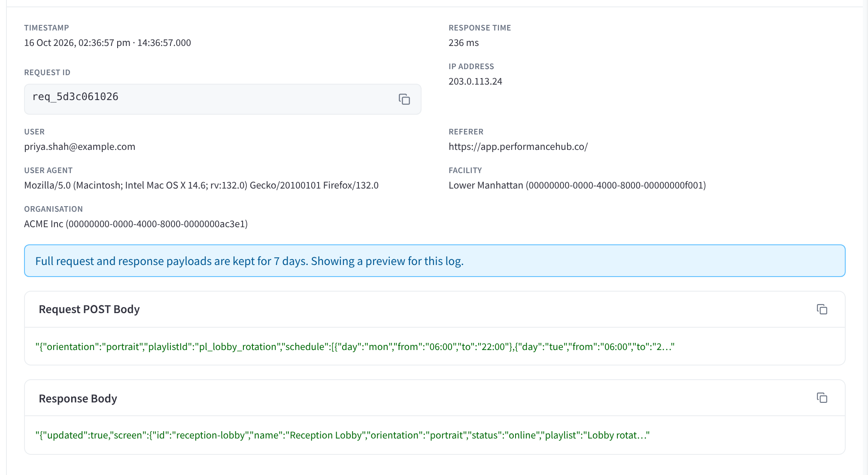Click the ORGANISATION field label

click(x=53, y=209)
